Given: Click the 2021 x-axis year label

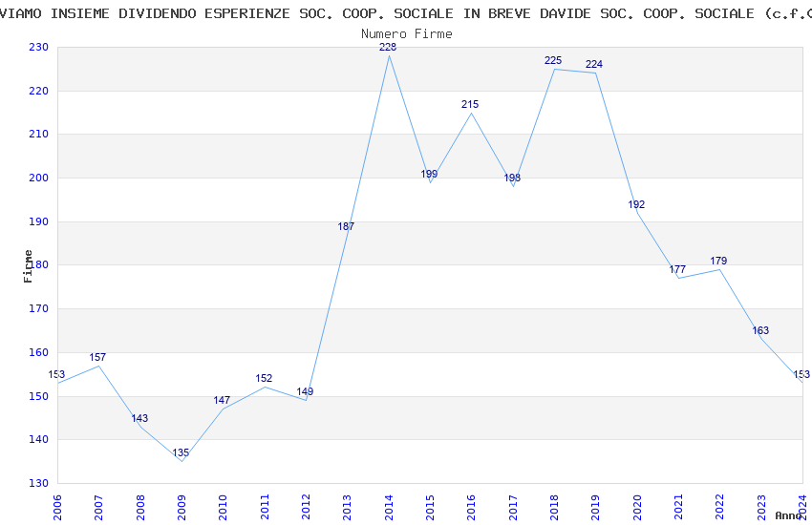Looking at the screenshot, I should point(678,507).
